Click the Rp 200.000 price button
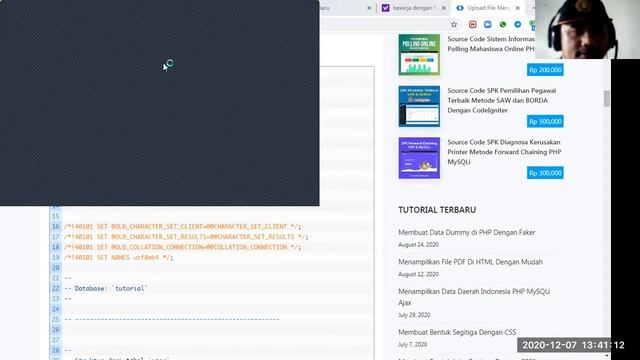This screenshot has width=640, height=360. click(x=545, y=70)
